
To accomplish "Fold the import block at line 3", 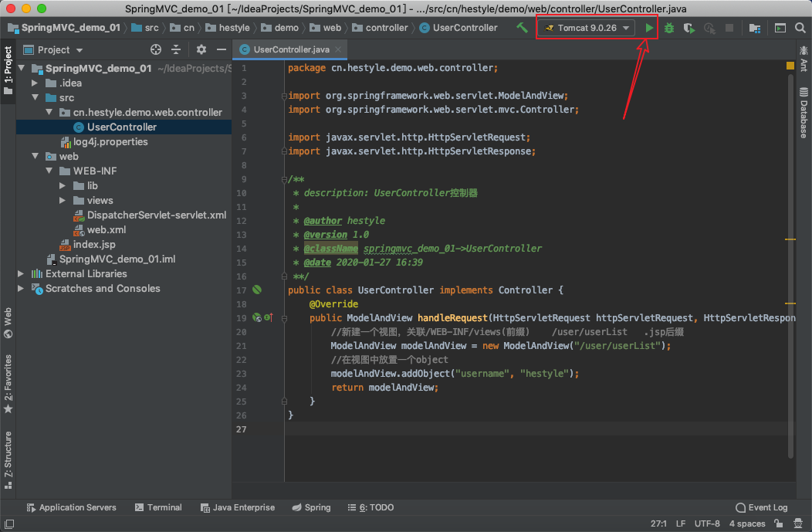I will click(x=284, y=96).
